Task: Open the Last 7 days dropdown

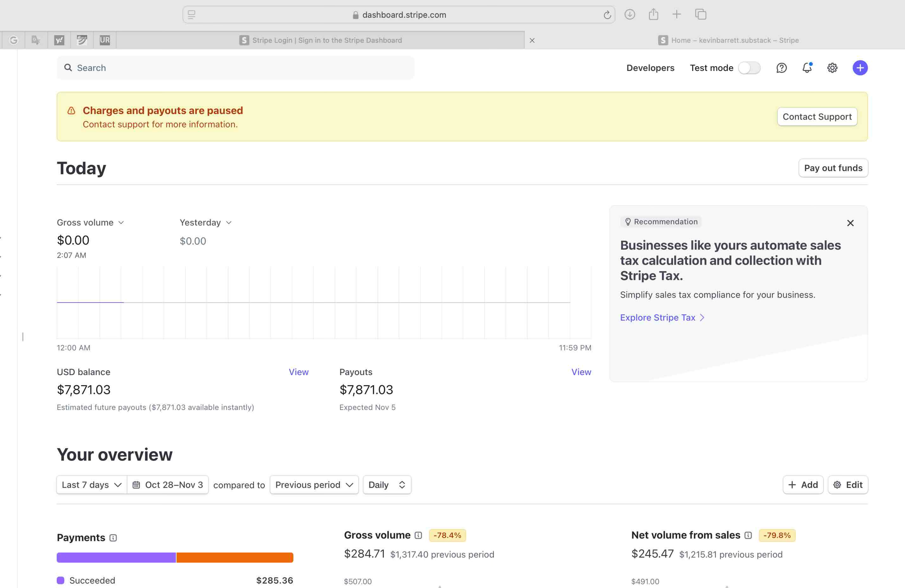Action: coord(92,485)
